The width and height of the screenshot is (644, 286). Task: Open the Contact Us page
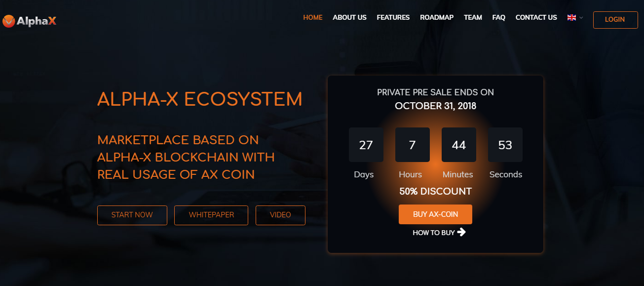[536, 17]
